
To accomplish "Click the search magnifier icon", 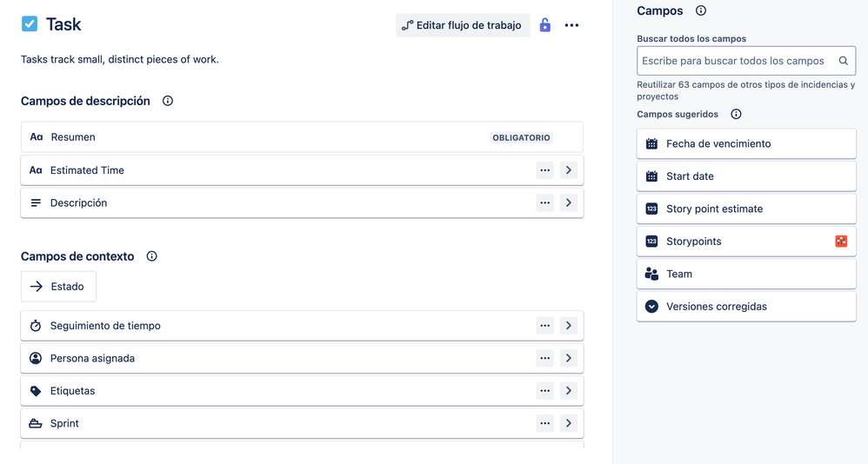I will tap(843, 61).
